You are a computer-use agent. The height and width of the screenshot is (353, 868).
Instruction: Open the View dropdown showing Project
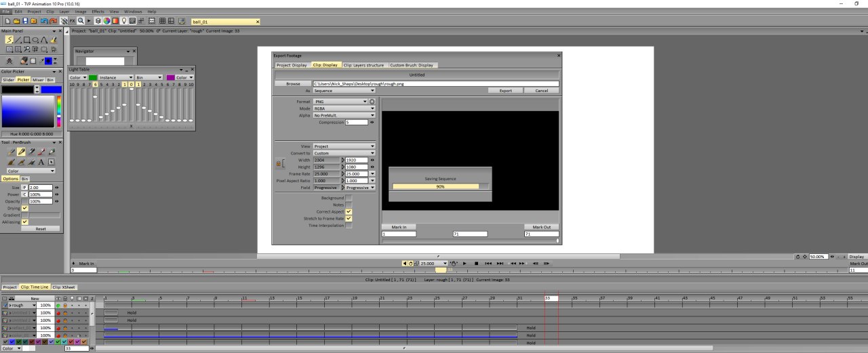[x=344, y=146]
